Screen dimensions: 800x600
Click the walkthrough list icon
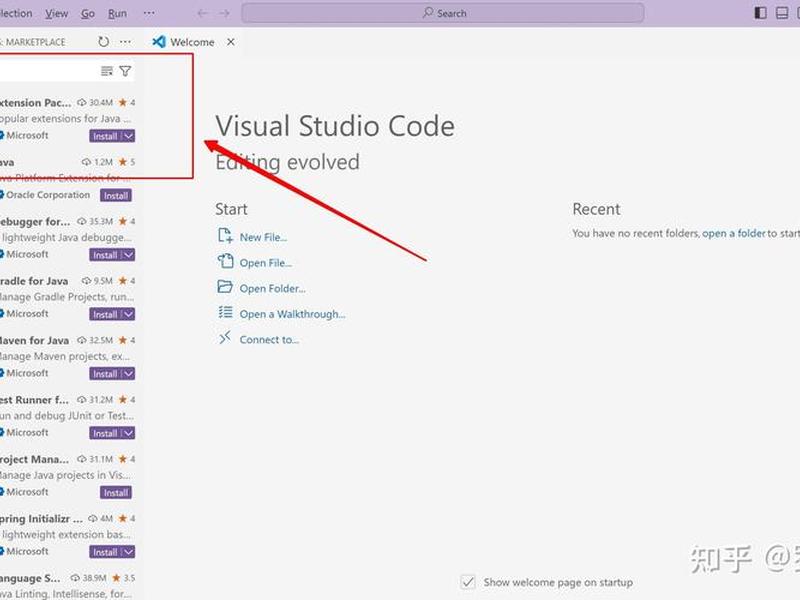coord(225,312)
